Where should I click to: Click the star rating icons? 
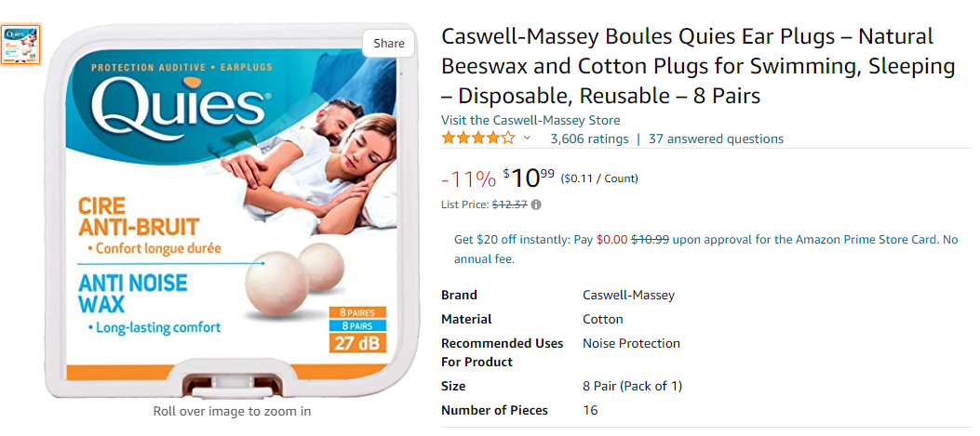(x=477, y=139)
